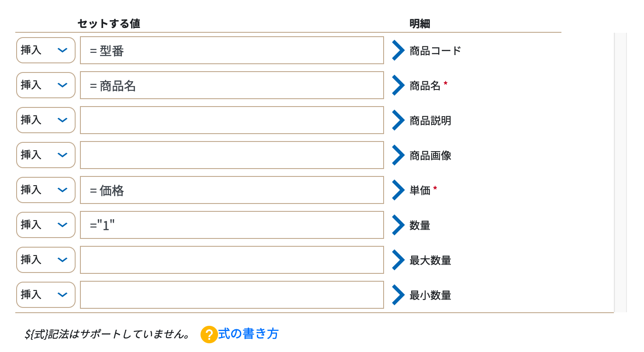Screen dimensions: 644x352
Task: Open the 挿入 dropdown on the 商品名 row
Action: click(45, 85)
